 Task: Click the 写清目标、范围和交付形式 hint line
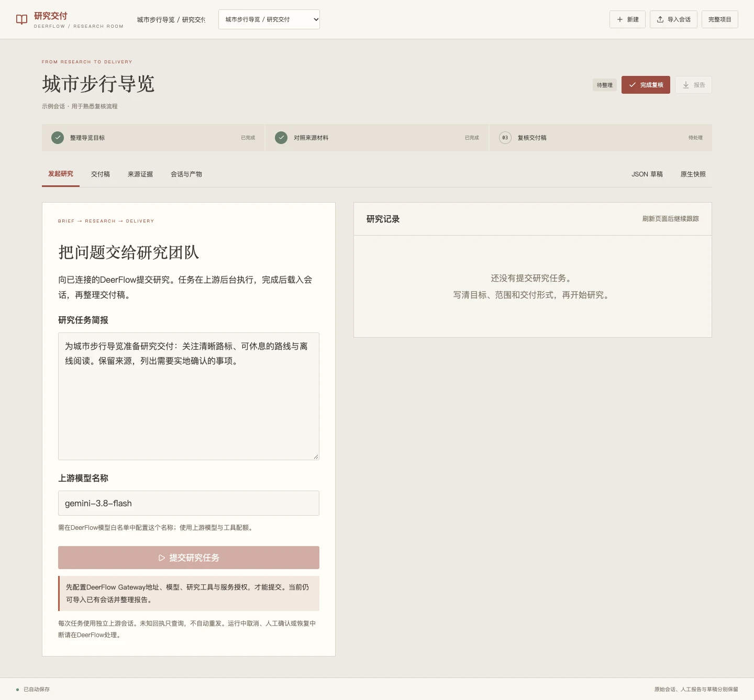[x=533, y=295]
